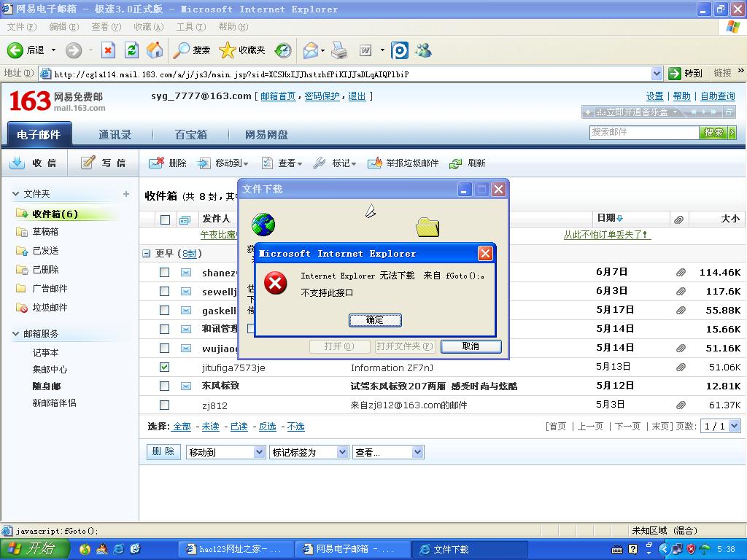The width and height of the screenshot is (747, 560).
Task: Uncheck the jitufiga7573je mail checkbox
Action: [x=164, y=367]
